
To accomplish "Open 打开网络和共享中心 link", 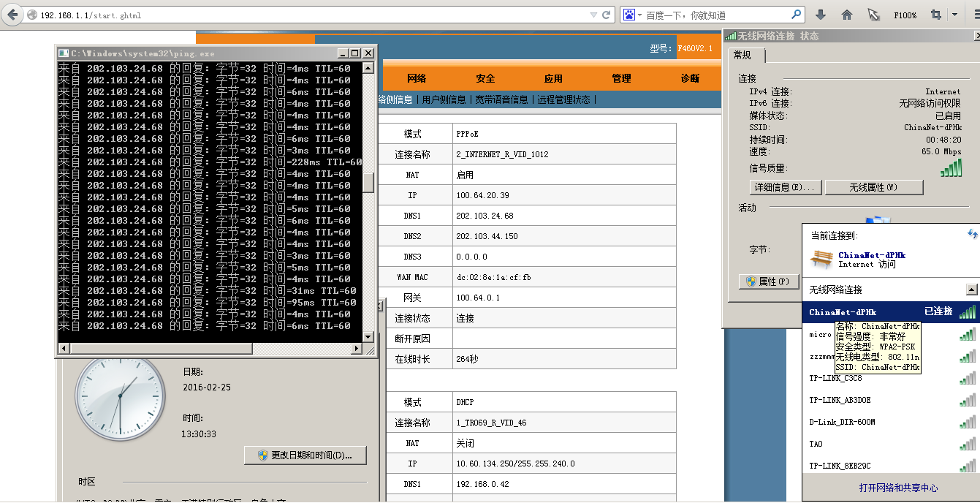I will pyautogui.click(x=898, y=488).
